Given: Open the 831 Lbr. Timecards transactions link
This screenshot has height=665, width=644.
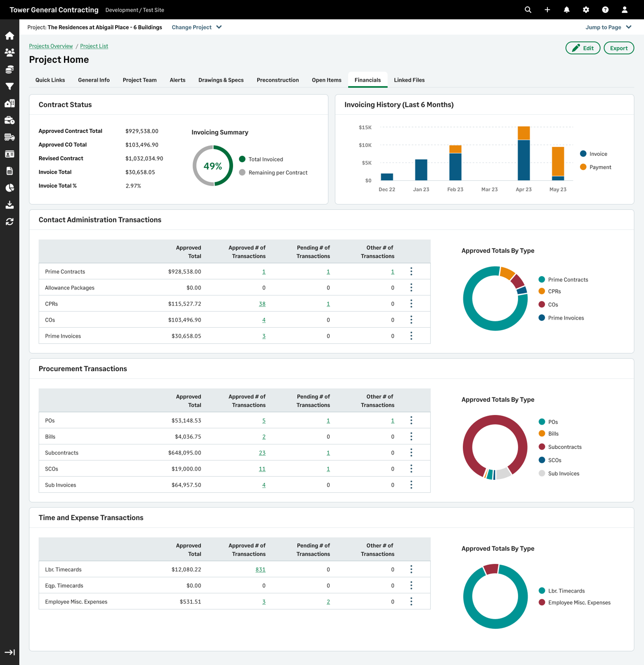Looking at the screenshot, I should coord(261,569).
